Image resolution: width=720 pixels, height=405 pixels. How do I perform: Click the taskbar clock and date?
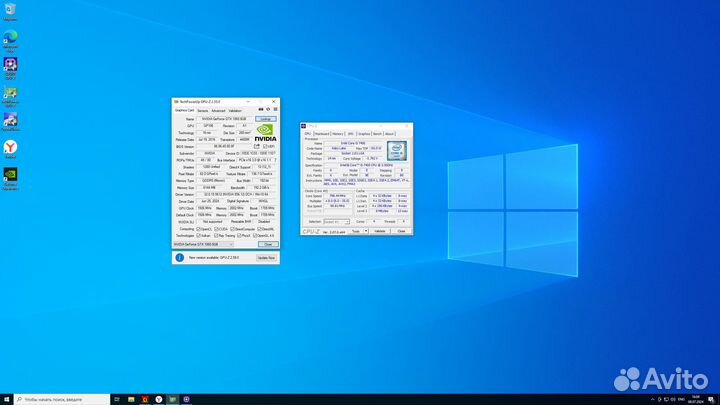point(696,399)
